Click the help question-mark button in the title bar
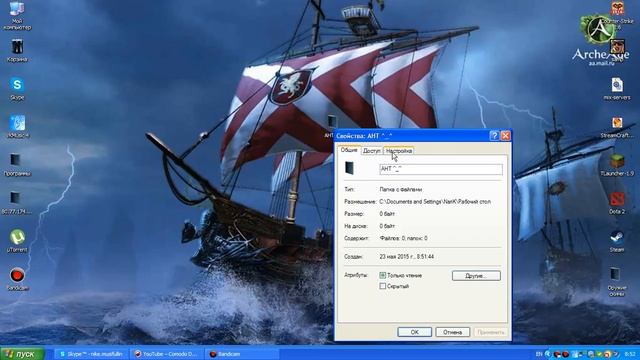Screen dimensions: 640x360 494,136
